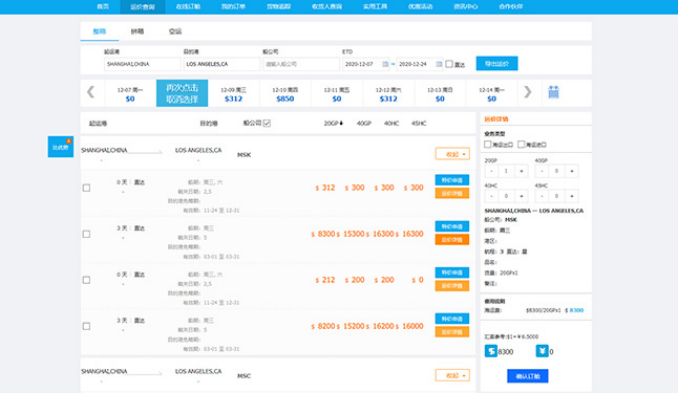
Task: Select the 12-14 date cell showing $0
Action: tap(492, 93)
